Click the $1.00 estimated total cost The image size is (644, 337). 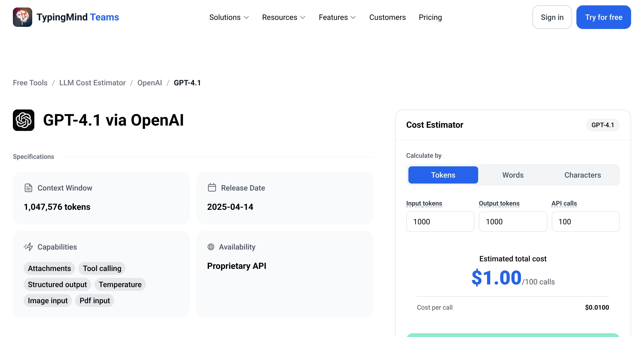click(x=496, y=277)
